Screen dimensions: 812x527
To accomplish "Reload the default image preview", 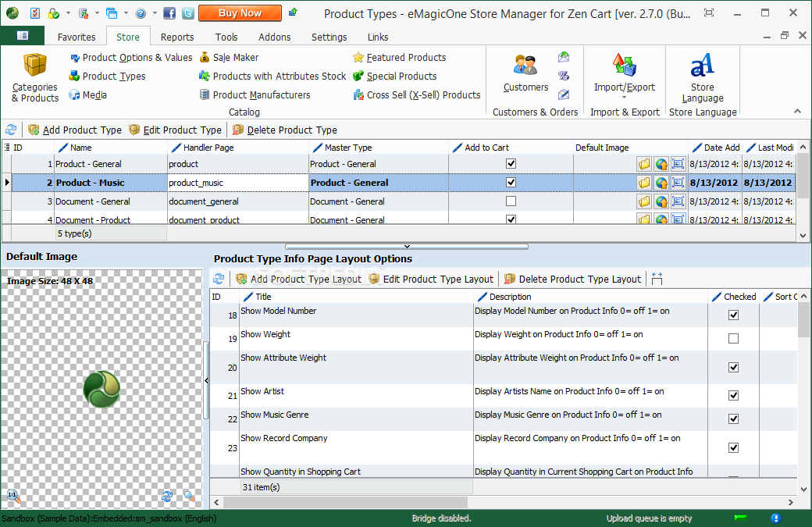I will 167,497.
